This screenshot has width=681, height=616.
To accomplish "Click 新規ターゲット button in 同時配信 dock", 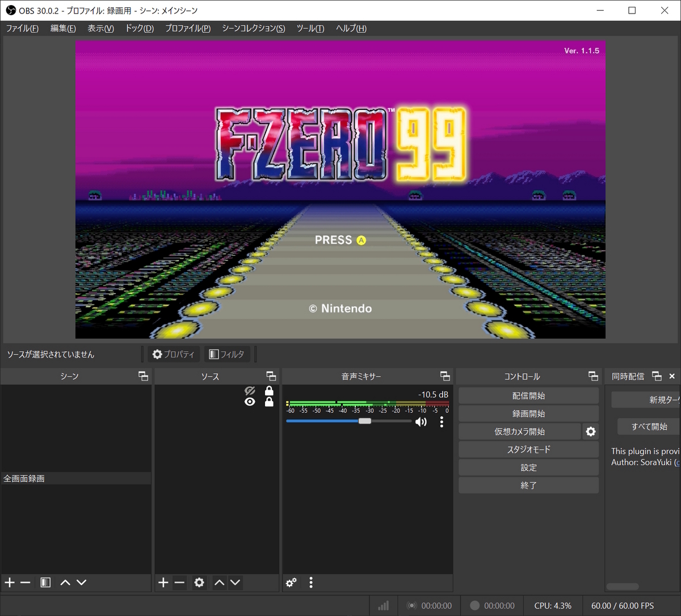I will [646, 400].
